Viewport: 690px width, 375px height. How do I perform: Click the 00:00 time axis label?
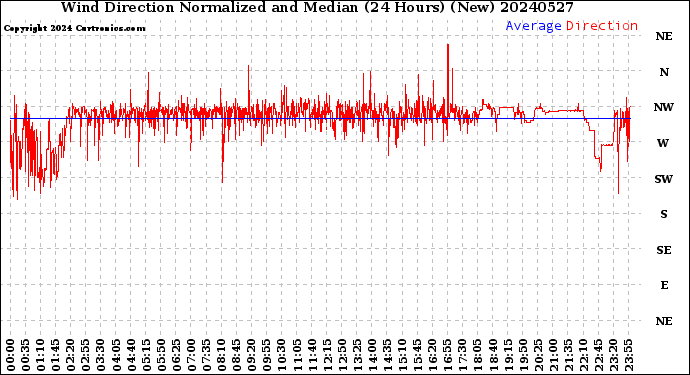[x=11, y=355]
